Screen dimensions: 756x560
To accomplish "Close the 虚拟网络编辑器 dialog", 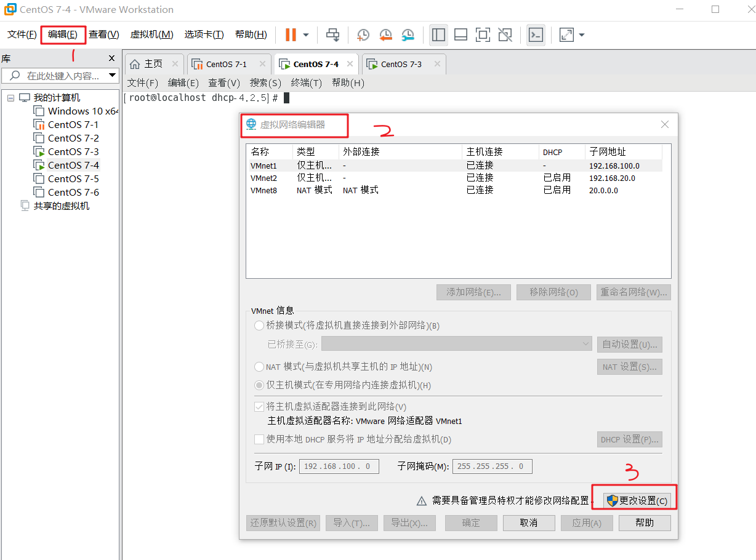I will tap(665, 124).
